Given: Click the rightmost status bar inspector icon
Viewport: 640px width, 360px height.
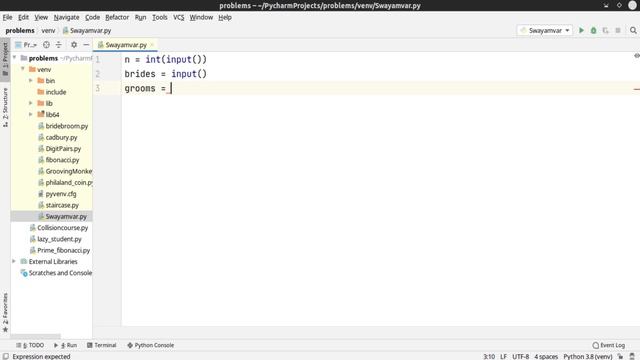Looking at the screenshot, I should click(x=632, y=356).
